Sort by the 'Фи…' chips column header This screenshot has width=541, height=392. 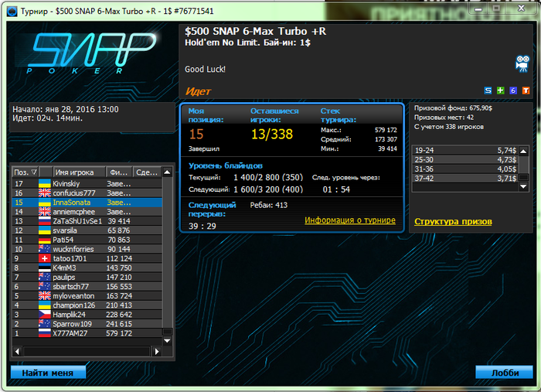[x=119, y=172]
